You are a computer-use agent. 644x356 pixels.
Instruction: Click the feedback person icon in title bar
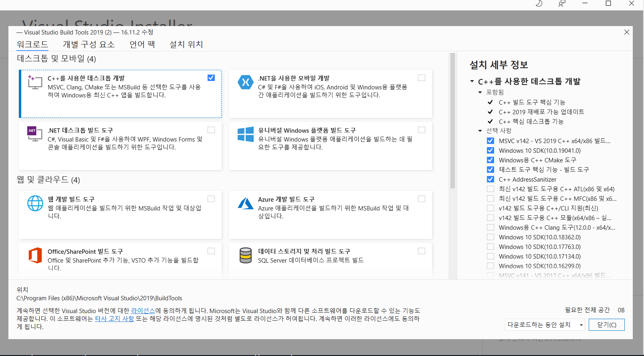point(562,4)
